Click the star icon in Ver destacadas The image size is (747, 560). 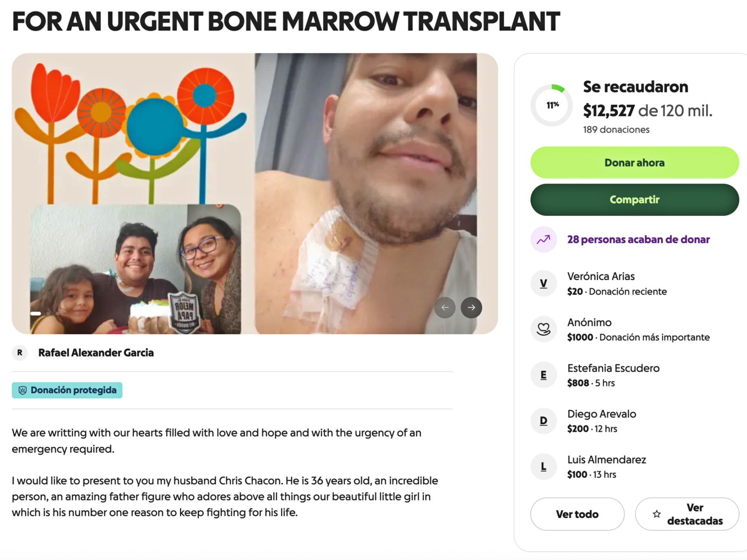(657, 514)
